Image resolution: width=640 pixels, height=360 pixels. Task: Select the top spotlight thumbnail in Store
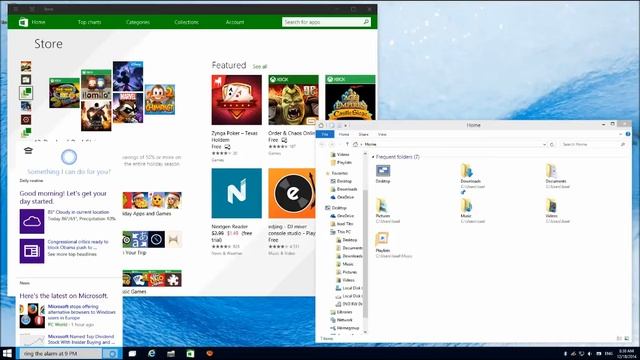[x=26, y=67]
